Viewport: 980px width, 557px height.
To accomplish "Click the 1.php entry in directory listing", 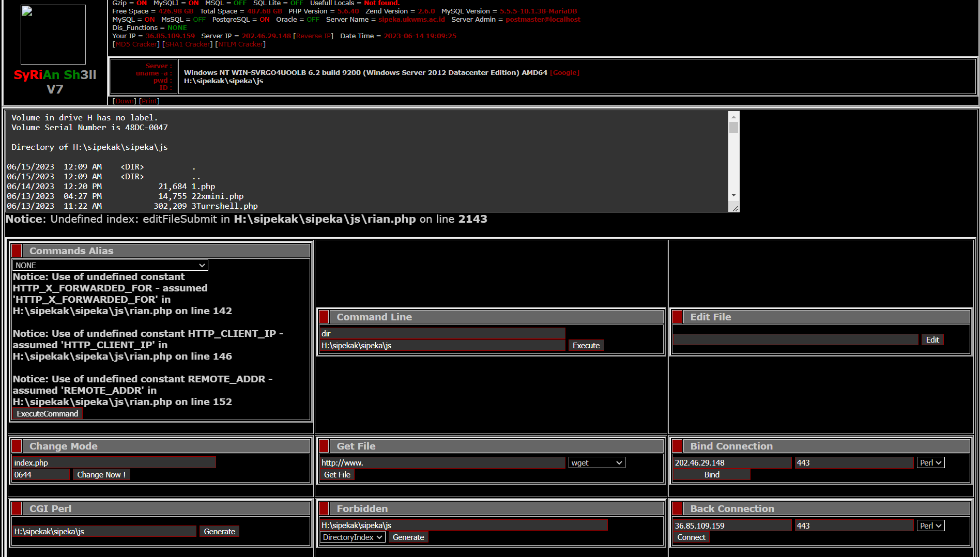I will point(203,187).
